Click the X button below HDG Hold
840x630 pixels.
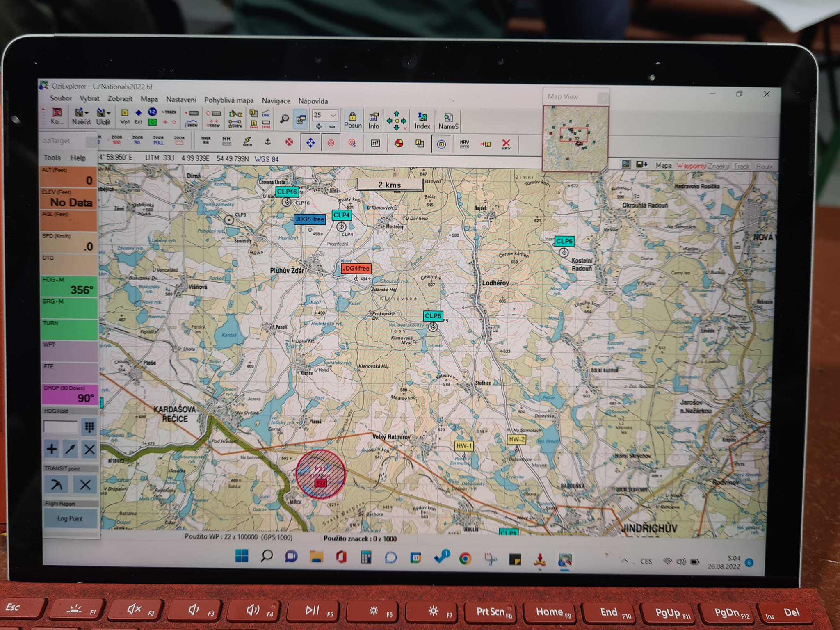pos(89,450)
